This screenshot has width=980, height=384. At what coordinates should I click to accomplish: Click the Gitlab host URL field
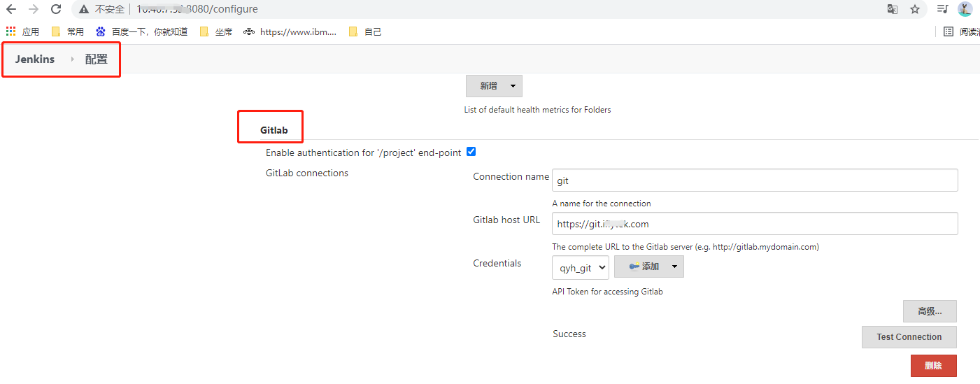(x=755, y=224)
